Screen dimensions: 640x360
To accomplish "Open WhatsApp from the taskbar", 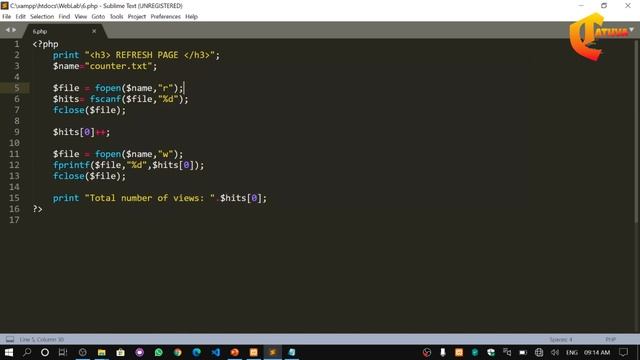I will [158, 352].
